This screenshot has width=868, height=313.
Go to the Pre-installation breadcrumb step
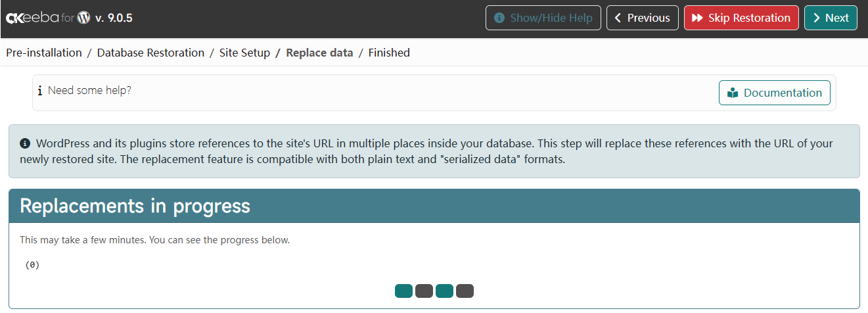44,53
